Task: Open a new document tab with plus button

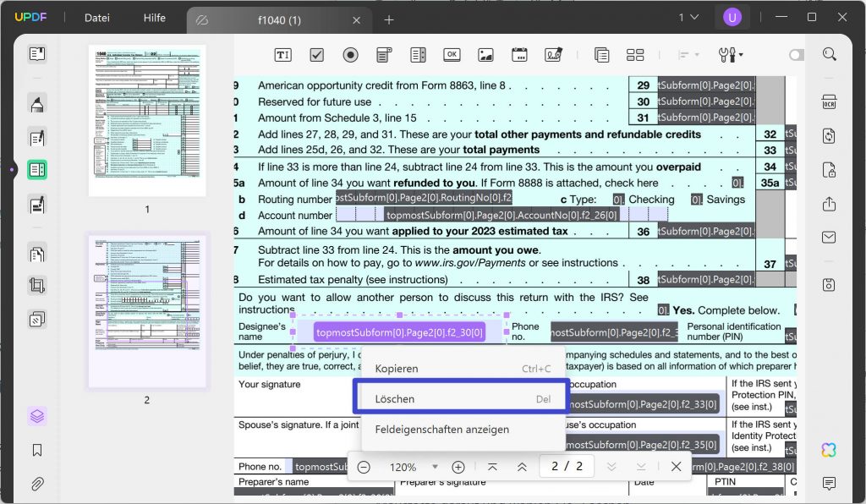Action: click(x=387, y=19)
